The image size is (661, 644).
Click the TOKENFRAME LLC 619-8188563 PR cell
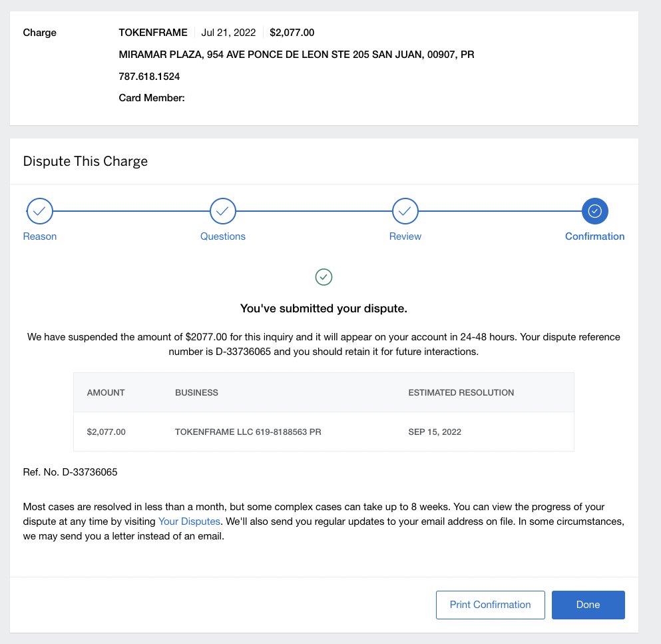pyautogui.click(x=248, y=432)
